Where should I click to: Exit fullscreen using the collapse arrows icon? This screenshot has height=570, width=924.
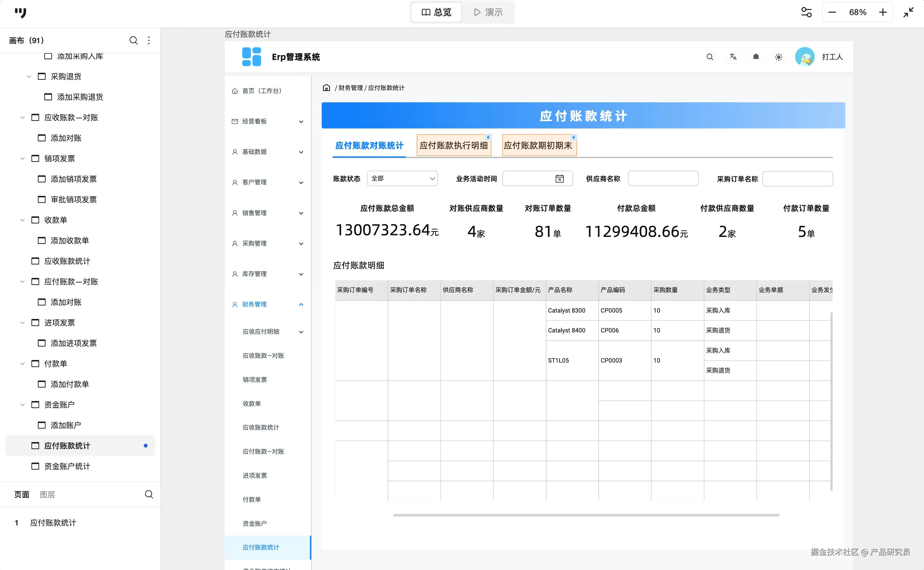(909, 13)
